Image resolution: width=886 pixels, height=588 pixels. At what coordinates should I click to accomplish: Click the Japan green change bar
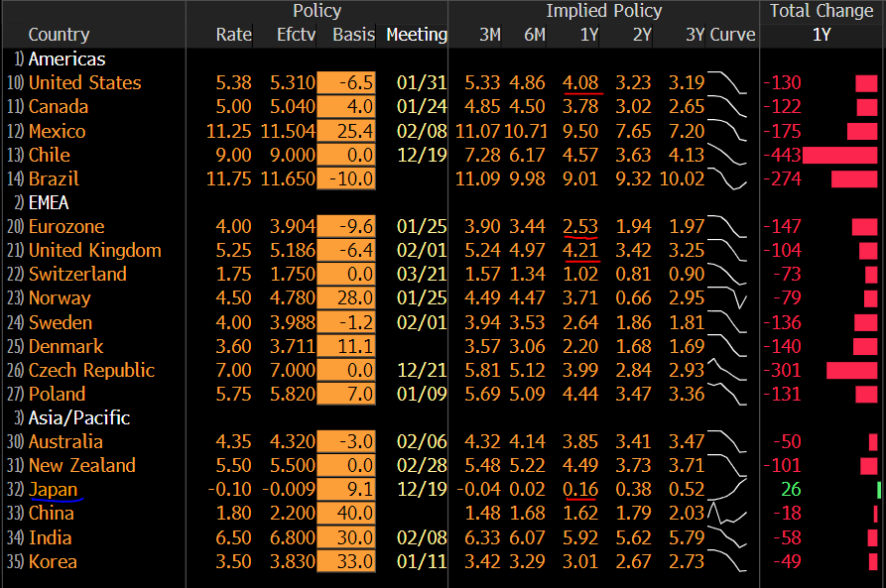pos(879,489)
